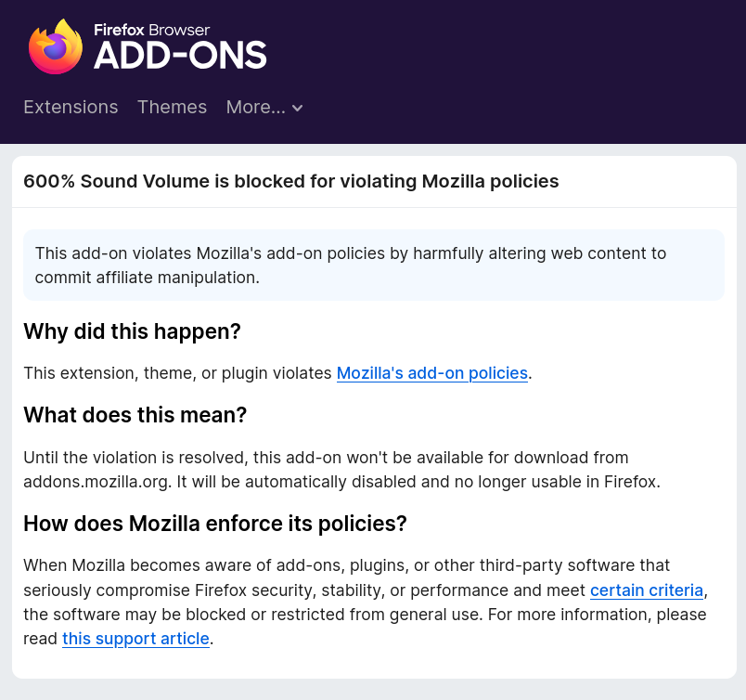Click the Firefox logo icon

pyautogui.click(x=56, y=46)
